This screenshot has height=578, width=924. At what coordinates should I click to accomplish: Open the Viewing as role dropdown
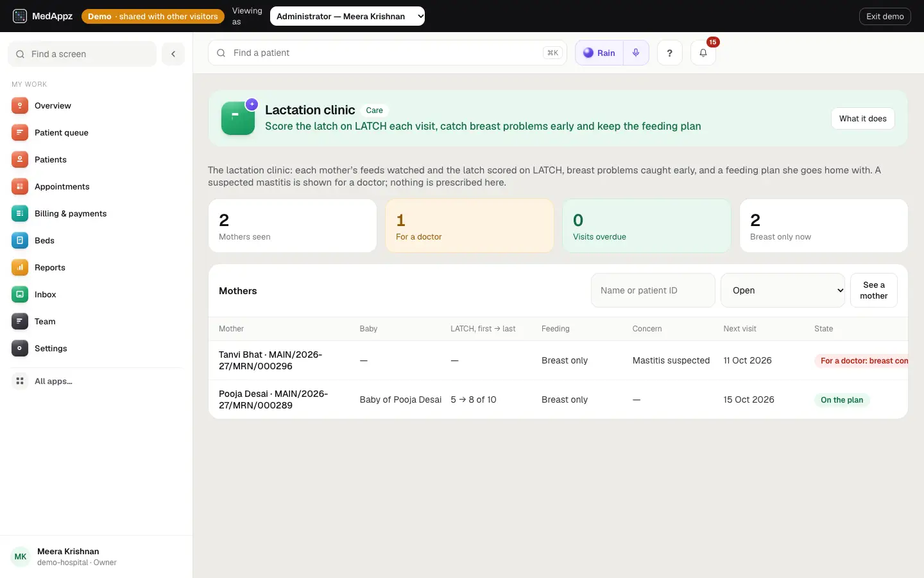pyautogui.click(x=347, y=16)
